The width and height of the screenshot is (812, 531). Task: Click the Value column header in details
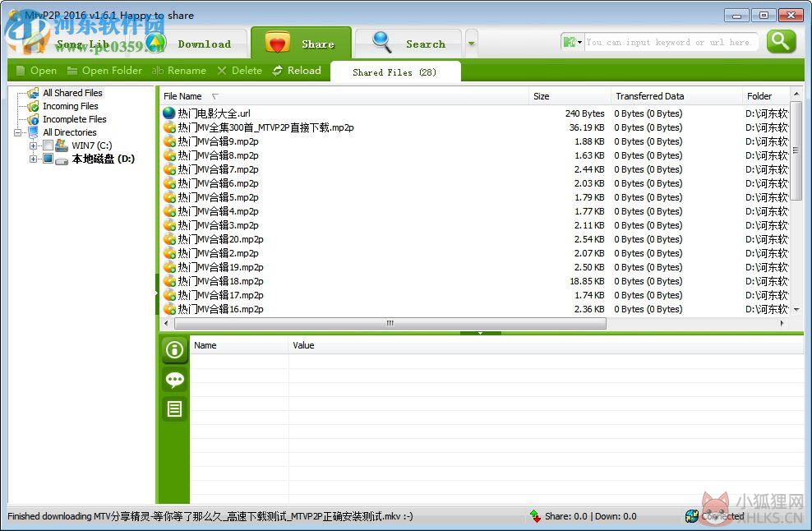tap(547, 345)
